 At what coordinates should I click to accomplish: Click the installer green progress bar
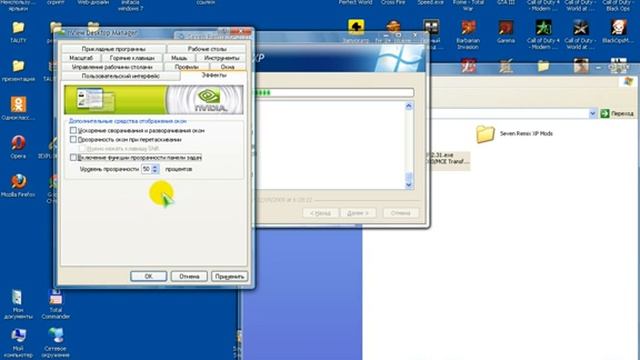point(335,93)
